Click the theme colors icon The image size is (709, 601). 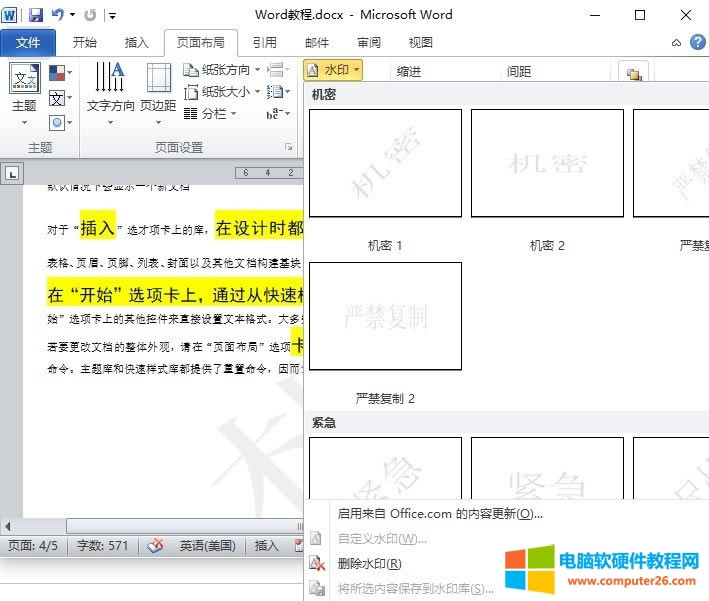click(x=58, y=73)
